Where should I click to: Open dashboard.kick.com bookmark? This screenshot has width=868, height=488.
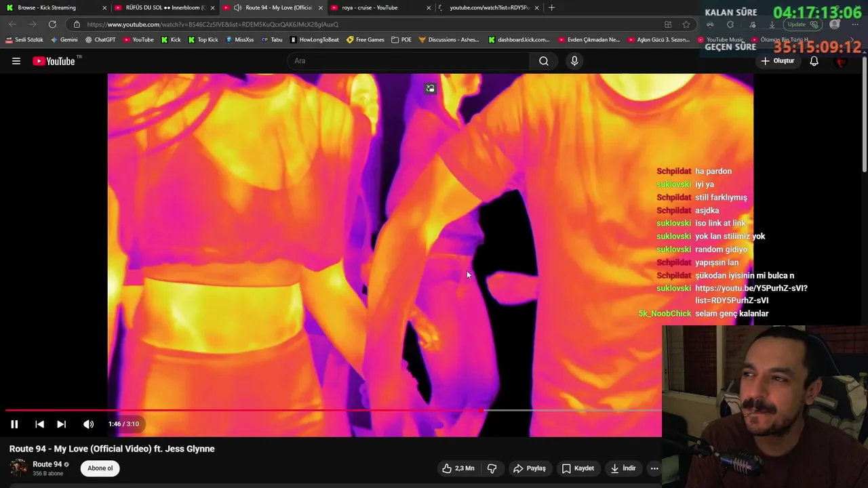click(x=519, y=40)
